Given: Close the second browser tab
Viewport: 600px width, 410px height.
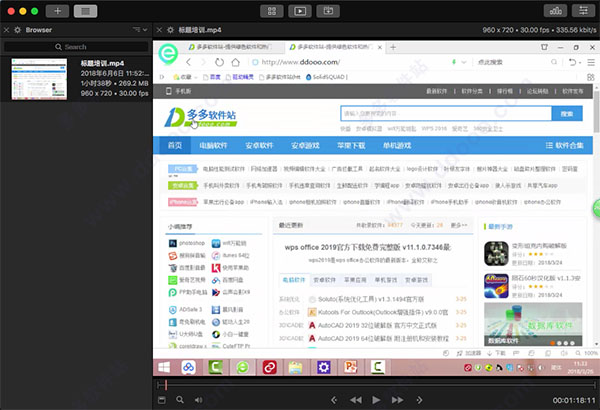Looking at the screenshot, I should click(380, 47).
